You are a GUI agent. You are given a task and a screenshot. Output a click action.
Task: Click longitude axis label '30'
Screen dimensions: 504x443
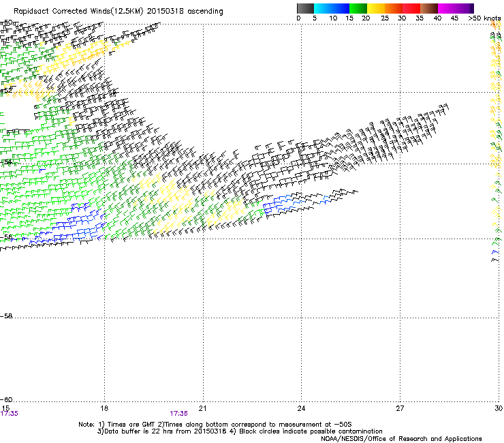point(499,408)
